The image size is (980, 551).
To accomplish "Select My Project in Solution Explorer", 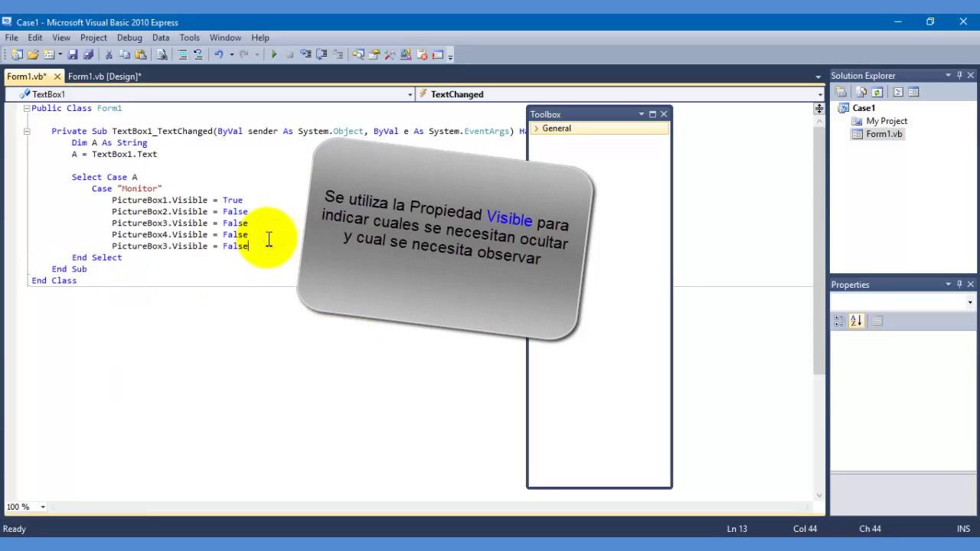I will (887, 121).
